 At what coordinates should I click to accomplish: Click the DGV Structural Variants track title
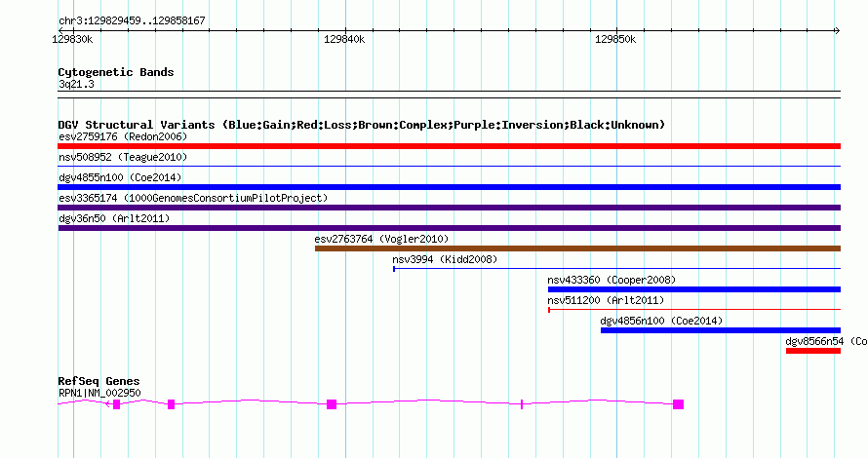(362, 125)
